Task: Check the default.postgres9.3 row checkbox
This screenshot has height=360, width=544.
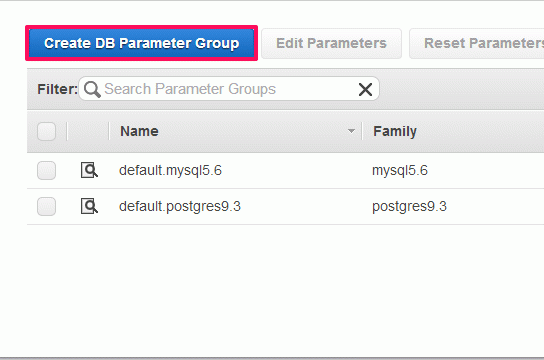Action: (46, 206)
